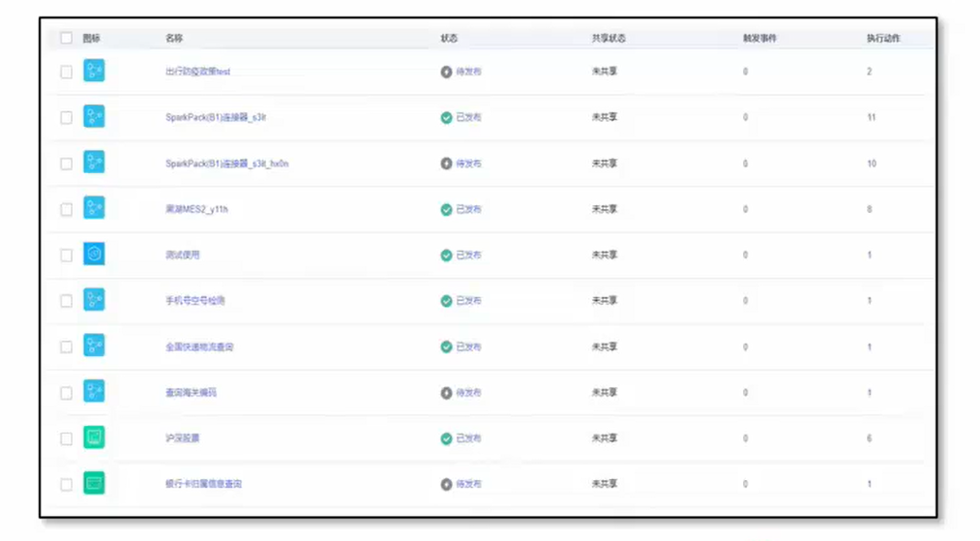Open the 全国快递物流查询 connector link
The height and width of the screenshot is (541, 980).
tap(199, 346)
